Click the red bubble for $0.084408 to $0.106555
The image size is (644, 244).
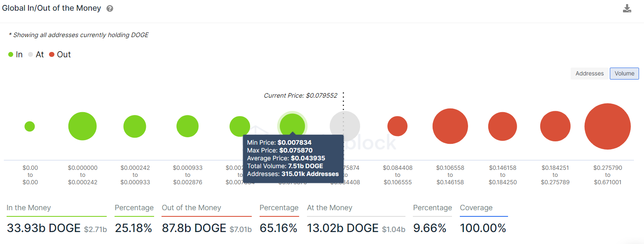[398, 126]
